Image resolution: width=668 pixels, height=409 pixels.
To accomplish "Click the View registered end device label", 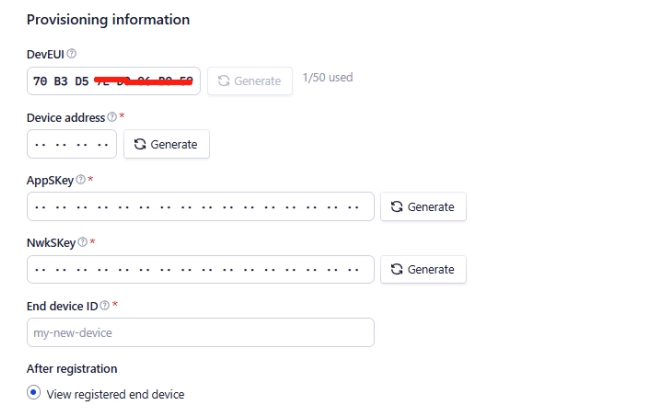I will point(115,395).
